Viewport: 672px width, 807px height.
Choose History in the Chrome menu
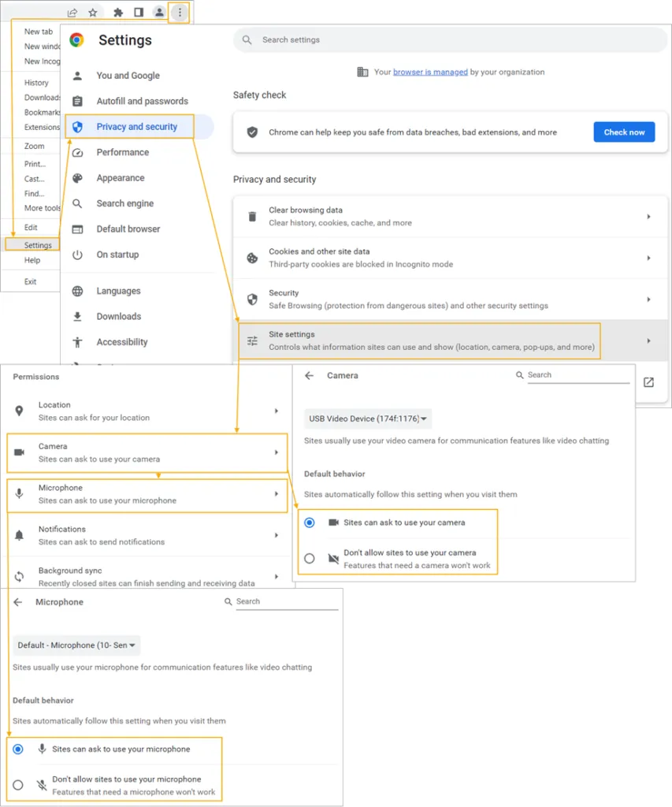pos(36,83)
